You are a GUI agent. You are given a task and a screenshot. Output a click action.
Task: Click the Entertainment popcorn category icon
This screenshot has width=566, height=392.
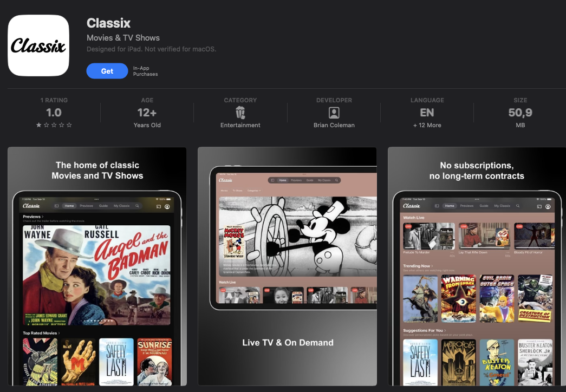[x=240, y=113]
